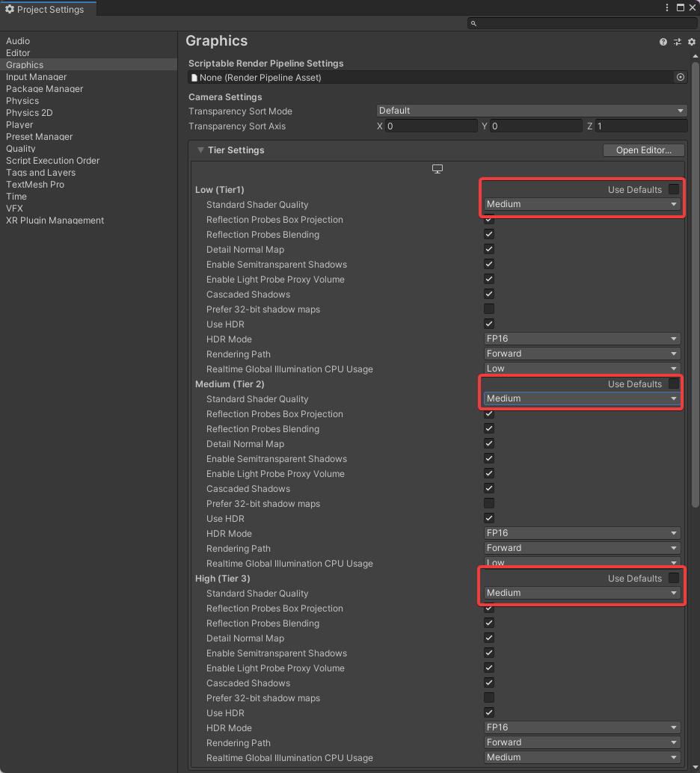Open the Graphics panel settings gear icon

[691, 42]
